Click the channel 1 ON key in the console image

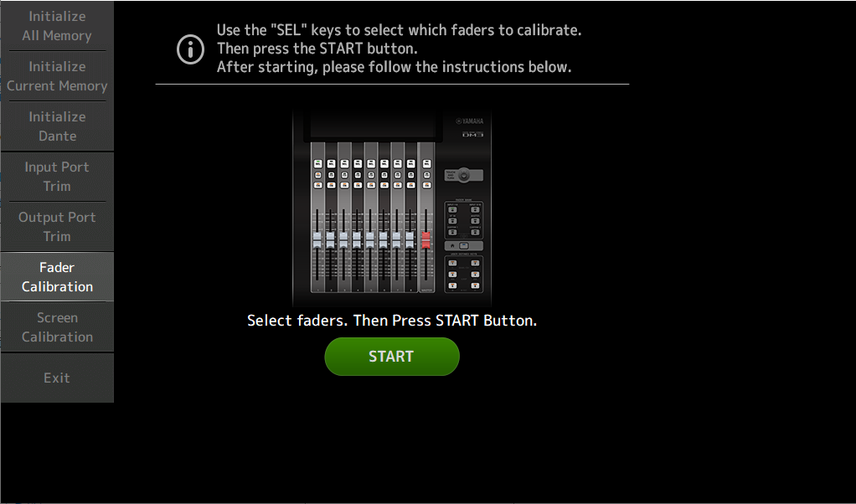click(317, 186)
